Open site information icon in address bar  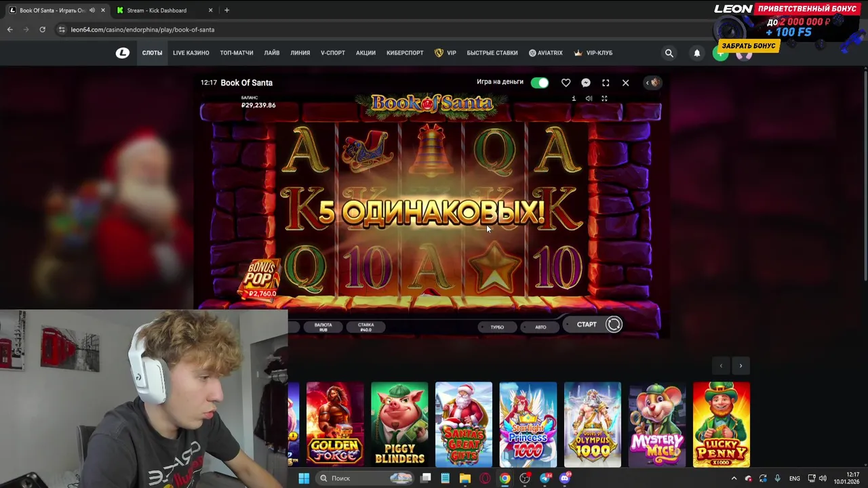[x=62, y=30]
